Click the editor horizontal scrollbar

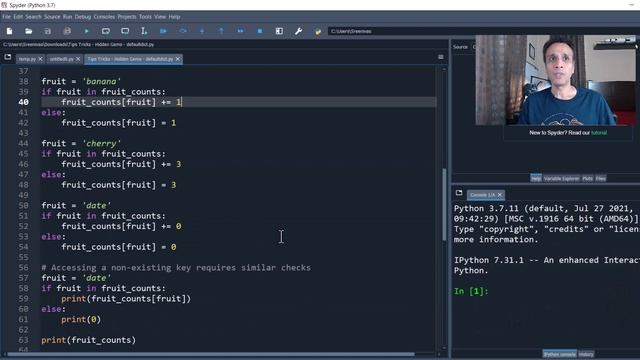(211, 354)
